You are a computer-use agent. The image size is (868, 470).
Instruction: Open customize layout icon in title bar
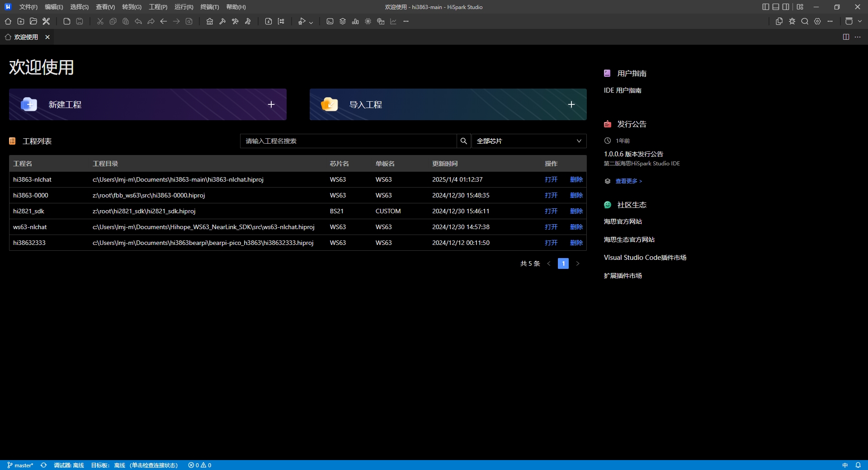[x=800, y=7]
